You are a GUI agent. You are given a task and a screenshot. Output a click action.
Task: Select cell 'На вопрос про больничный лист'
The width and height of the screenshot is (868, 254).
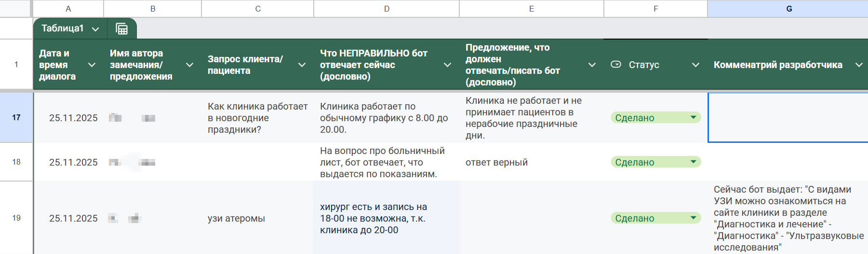pos(387,162)
